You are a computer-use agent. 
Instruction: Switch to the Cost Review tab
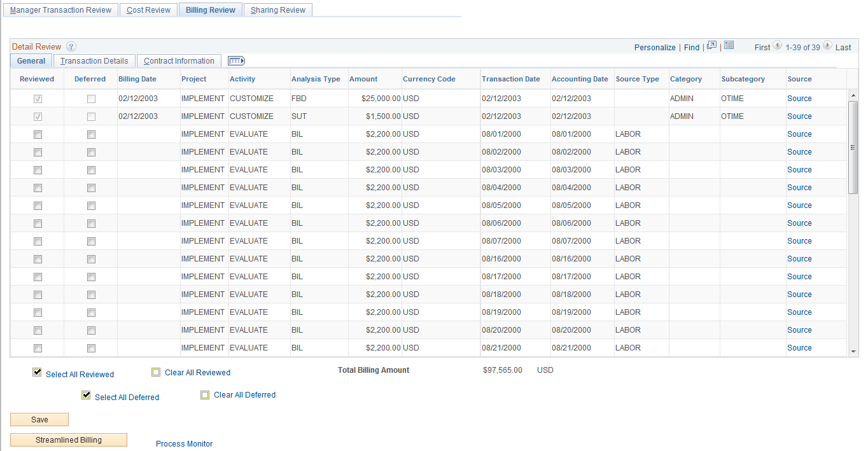point(148,10)
